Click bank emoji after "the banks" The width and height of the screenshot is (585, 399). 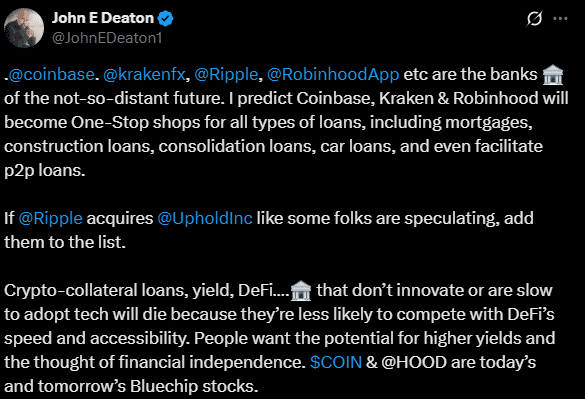tap(553, 74)
